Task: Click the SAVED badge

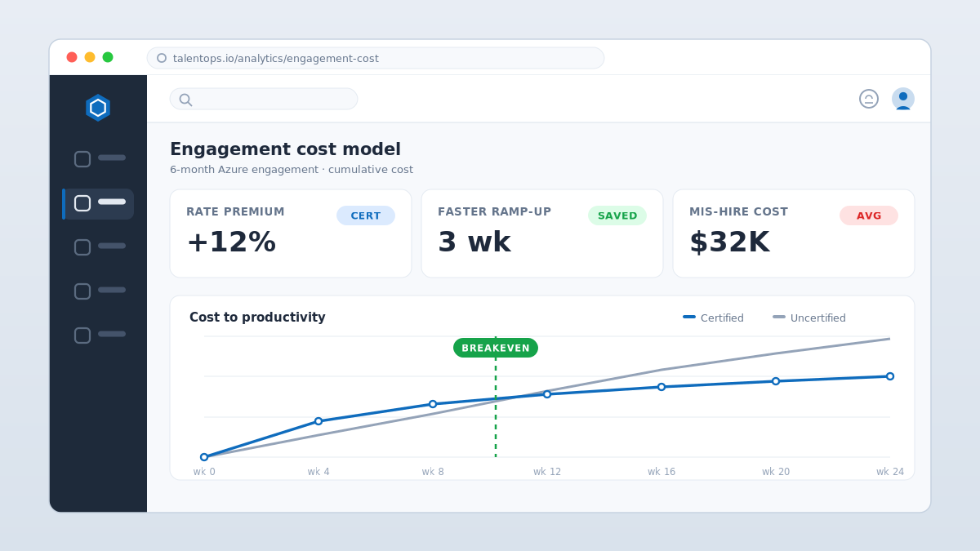Action: (617, 216)
